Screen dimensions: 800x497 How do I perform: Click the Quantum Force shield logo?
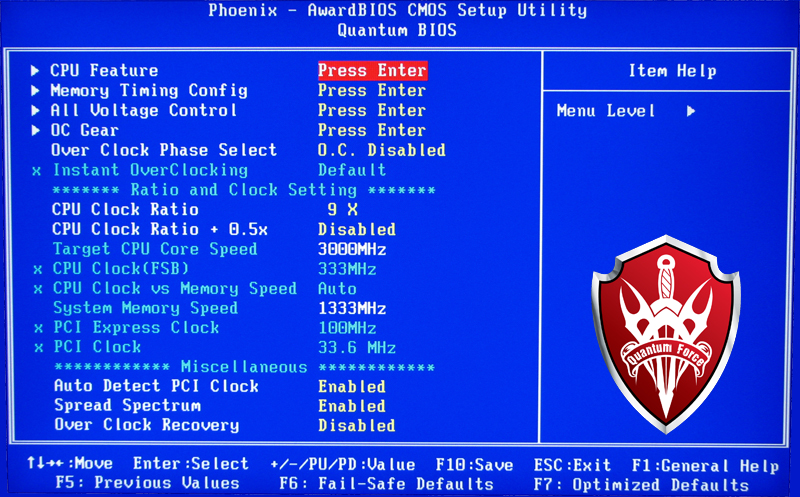[x=666, y=334]
